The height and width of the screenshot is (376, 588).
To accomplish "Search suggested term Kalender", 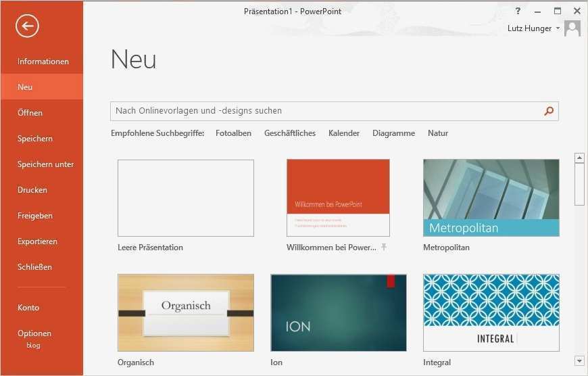I will [344, 133].
